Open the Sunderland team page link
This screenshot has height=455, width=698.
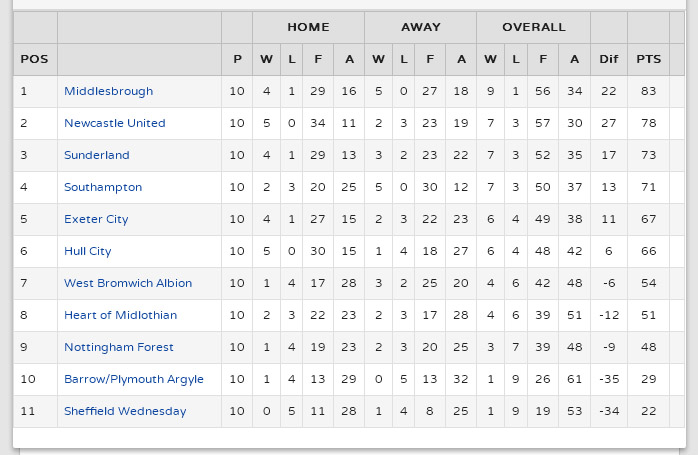96,155
